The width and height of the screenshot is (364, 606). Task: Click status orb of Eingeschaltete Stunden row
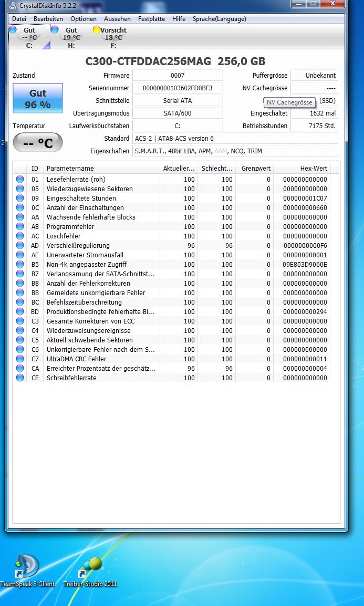point(20,198)
